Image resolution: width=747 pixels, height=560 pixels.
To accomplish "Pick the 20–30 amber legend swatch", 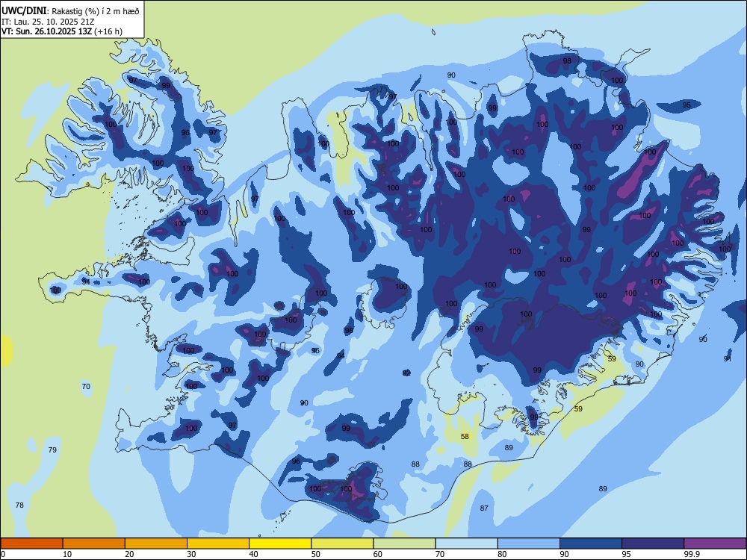I will click(x=156, y=544).
